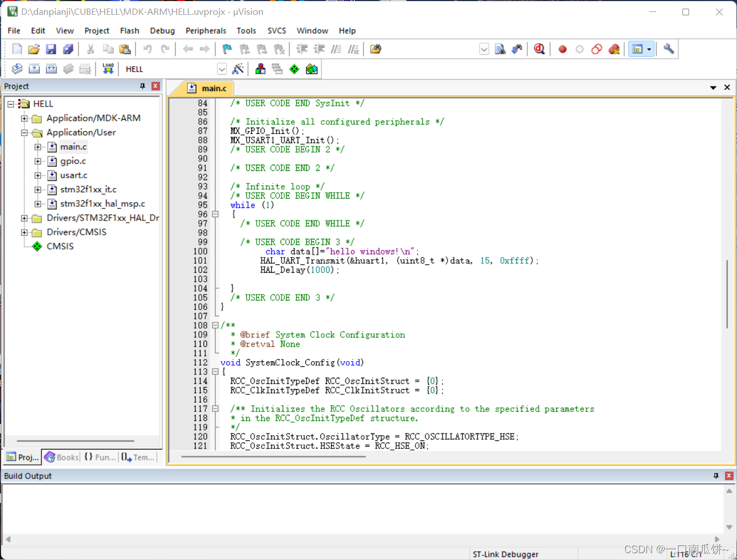Click the editor horizontal scrollbar thumb

coord(274,456)
